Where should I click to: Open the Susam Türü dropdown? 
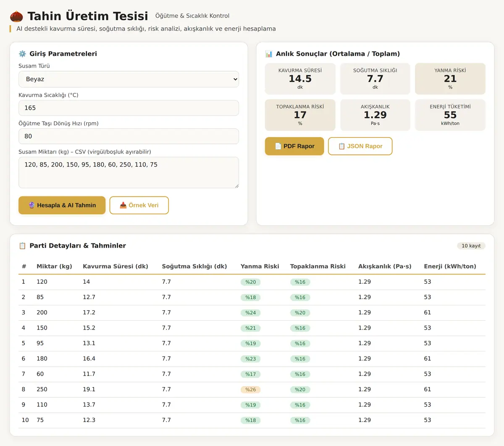(129, 79)
